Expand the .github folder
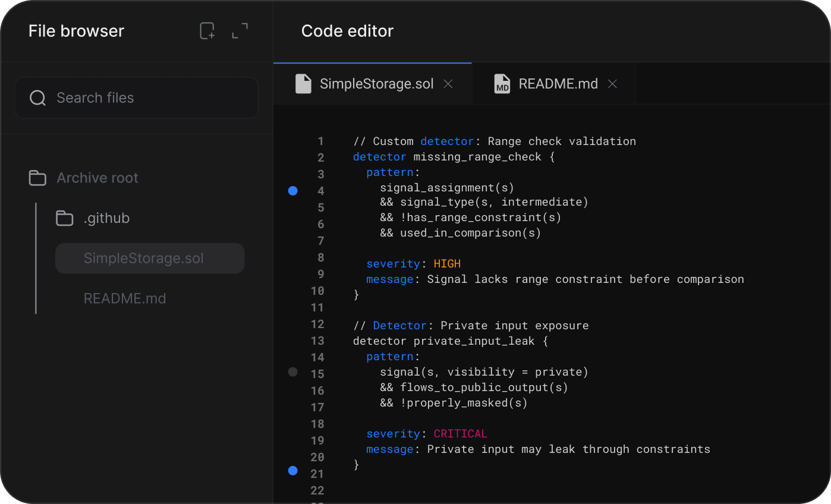 pos(106,218)
